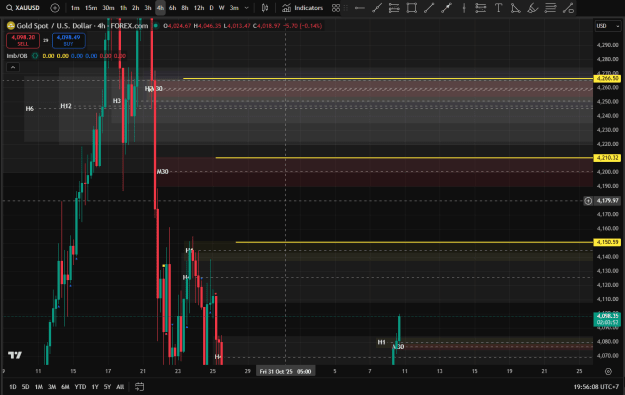
Task: Click the compare or add symbol icon
Action: click(55, 8)
